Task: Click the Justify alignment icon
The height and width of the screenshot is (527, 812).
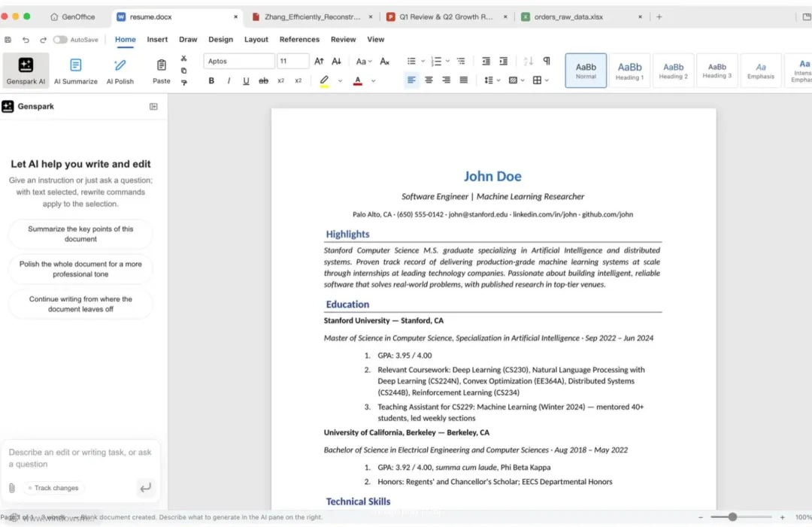Action: pos(463,80)
